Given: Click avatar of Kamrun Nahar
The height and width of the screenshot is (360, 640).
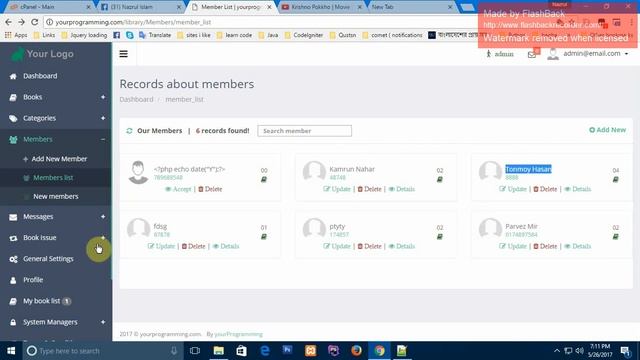Looking at the screenshot, I should [x=314, y=171].
